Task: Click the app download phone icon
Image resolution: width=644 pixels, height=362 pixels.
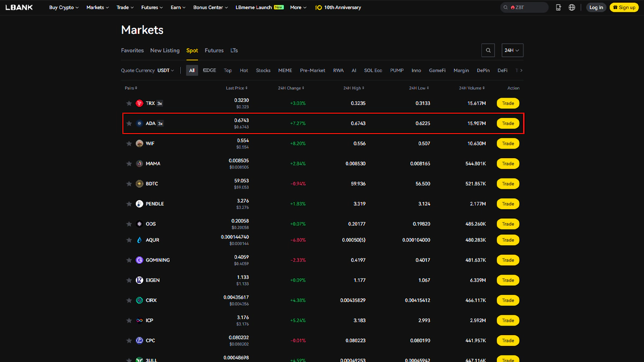Action: tap(559, 8)
